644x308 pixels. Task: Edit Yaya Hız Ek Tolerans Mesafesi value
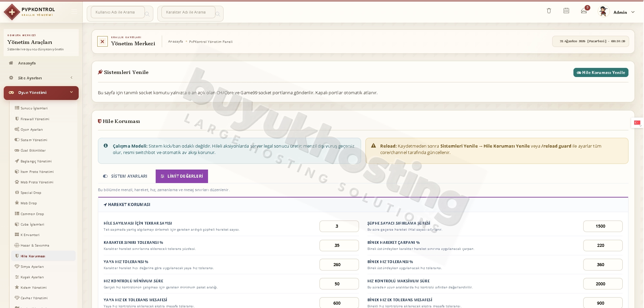(x=339, y=303)
